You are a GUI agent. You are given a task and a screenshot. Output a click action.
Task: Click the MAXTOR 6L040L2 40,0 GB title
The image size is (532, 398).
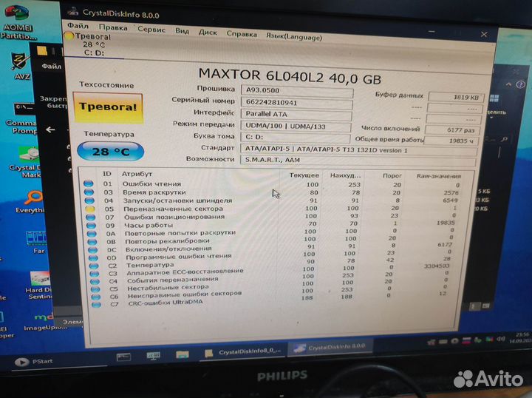[x=290, y=75]
